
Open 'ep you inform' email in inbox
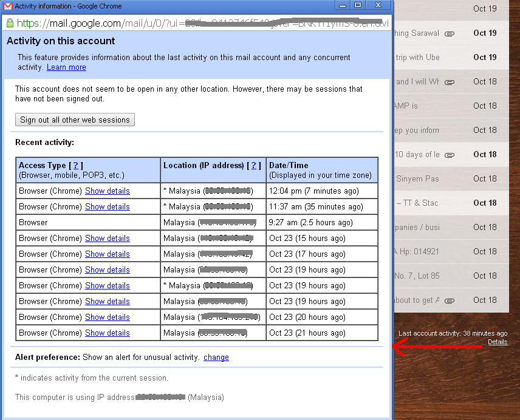[451, 130]
